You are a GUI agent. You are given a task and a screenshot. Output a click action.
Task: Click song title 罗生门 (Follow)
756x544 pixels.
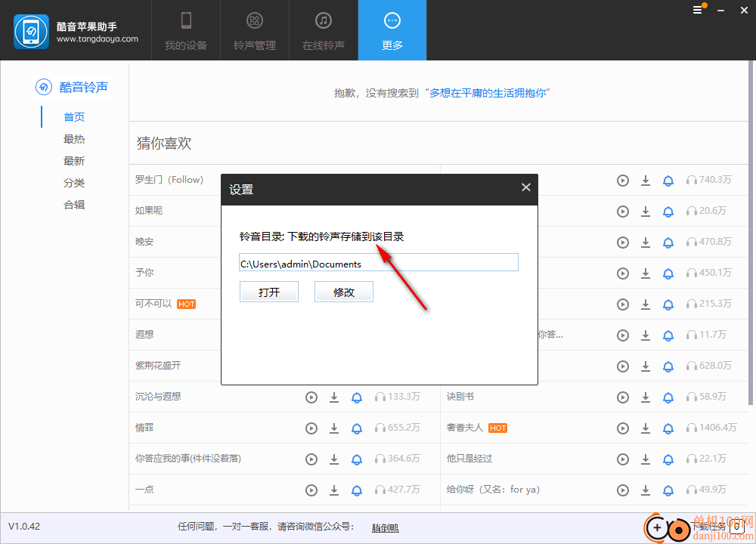coord(169,180)
